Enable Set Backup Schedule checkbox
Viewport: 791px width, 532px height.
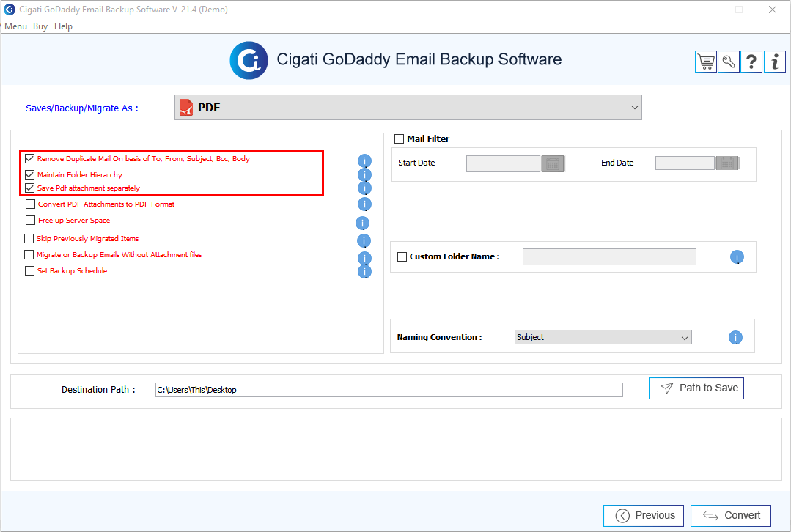pos(29,271)
